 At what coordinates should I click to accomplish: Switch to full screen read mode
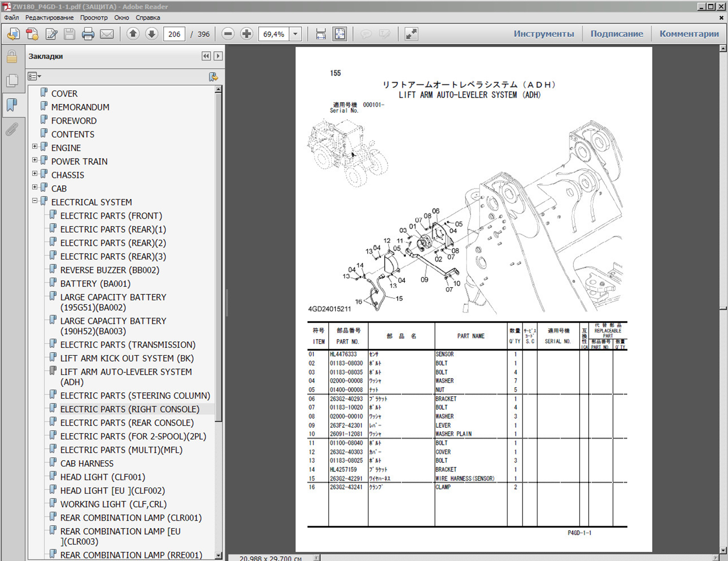411,34
